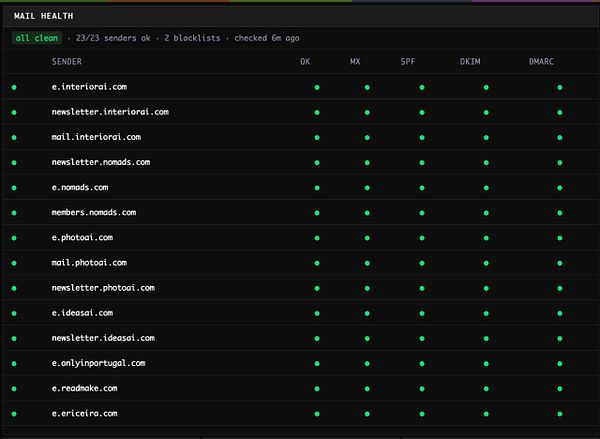Select the e.ideasai.com sender name

[x=82, y=313]
